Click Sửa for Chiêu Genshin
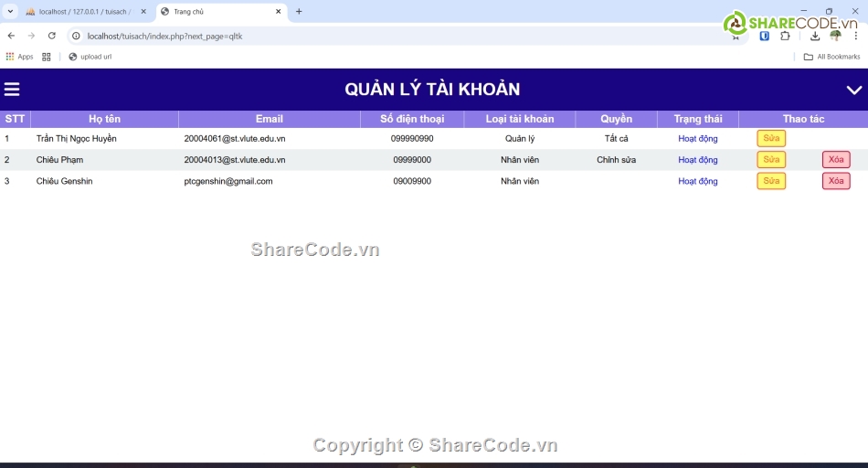The height and width of the screenshot is (468, 868). 771,181
